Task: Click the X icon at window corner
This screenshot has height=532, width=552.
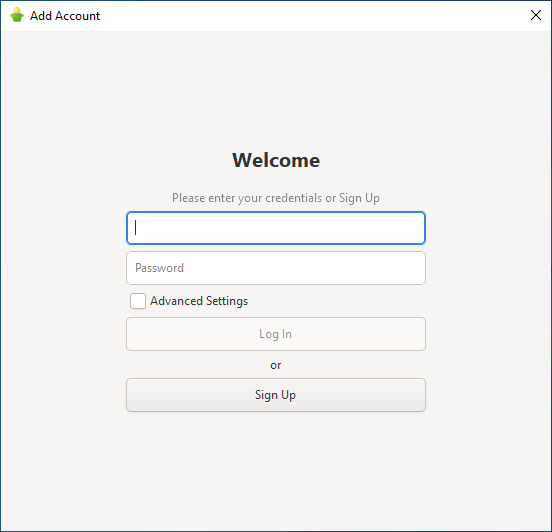Action: [535, 15]
